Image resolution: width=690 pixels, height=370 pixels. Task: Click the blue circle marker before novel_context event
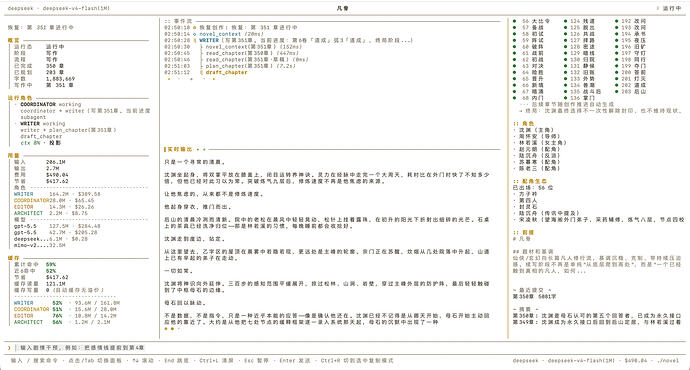[195, 34]
